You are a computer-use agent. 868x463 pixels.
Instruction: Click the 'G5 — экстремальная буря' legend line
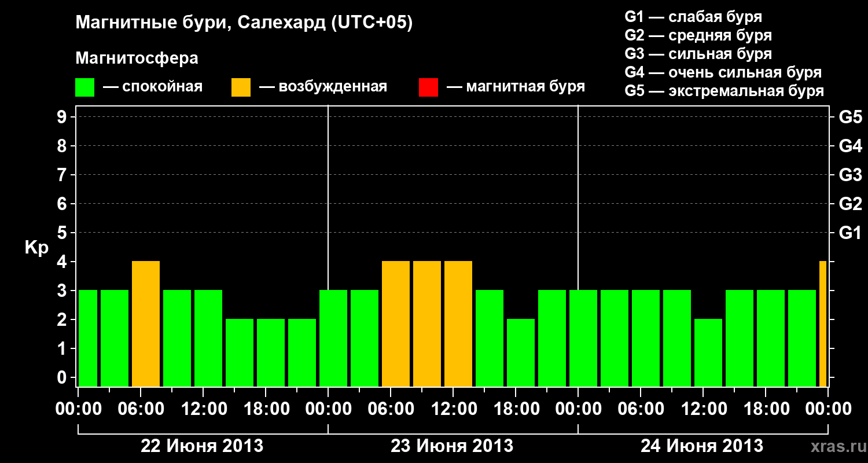coord(724,91)
